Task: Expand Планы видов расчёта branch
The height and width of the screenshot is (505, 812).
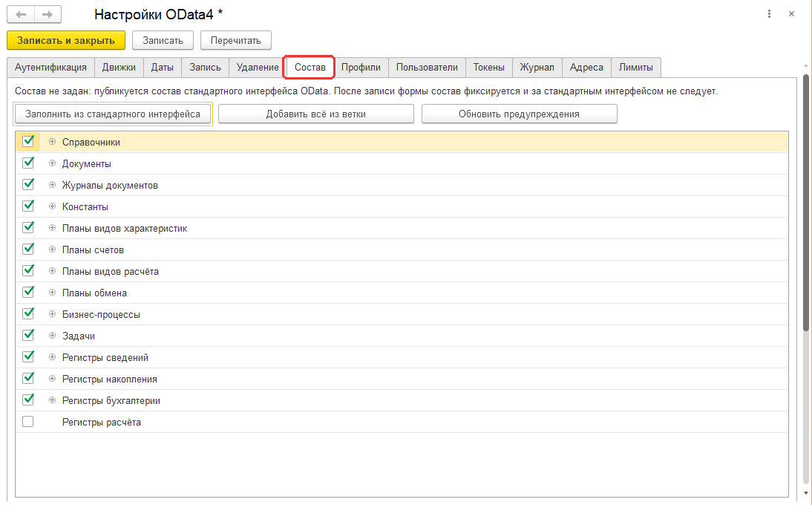Action: (x=52, y=271)
